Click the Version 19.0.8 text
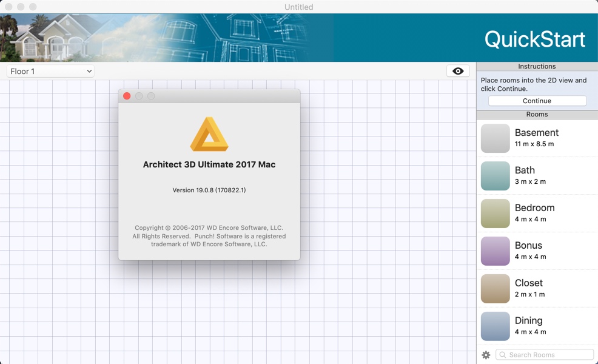The image size is (598, 364). pos(209,190)
